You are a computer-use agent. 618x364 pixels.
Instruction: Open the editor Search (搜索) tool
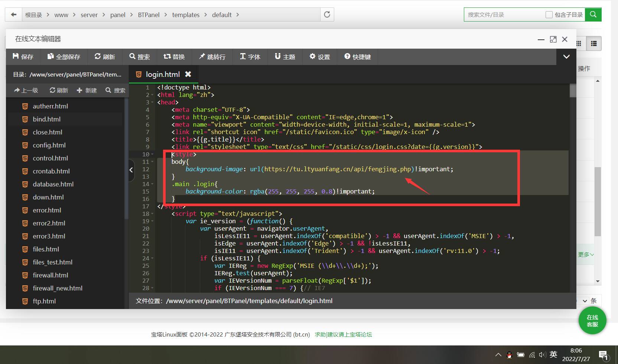click(x=140, y=56)
